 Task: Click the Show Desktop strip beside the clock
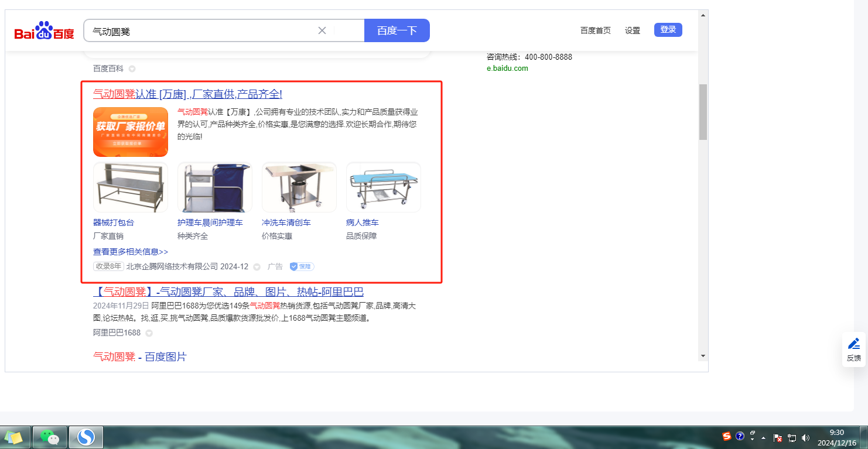point(864,437)
